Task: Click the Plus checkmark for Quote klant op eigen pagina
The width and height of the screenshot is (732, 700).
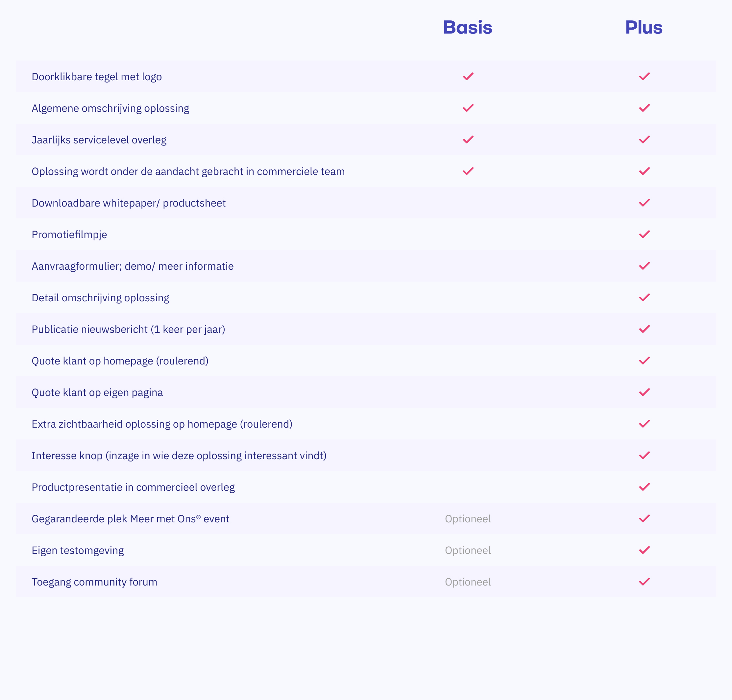Action: [x=644, y=392]
